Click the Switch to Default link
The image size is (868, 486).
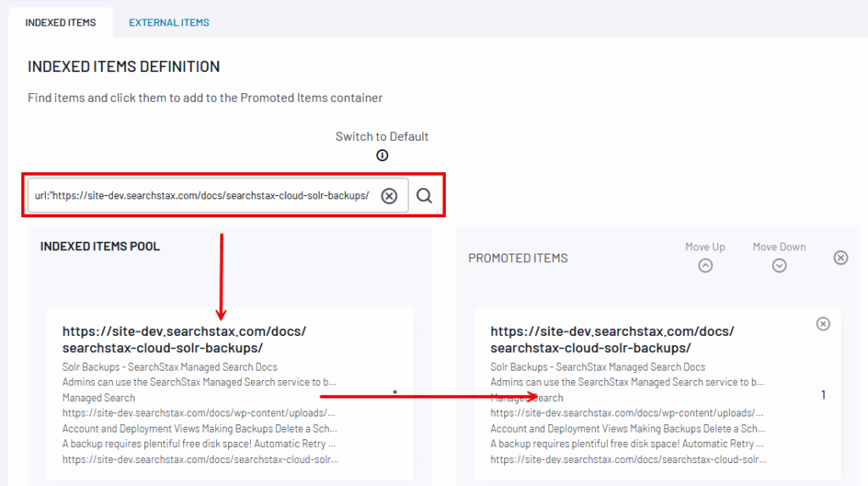381,137
